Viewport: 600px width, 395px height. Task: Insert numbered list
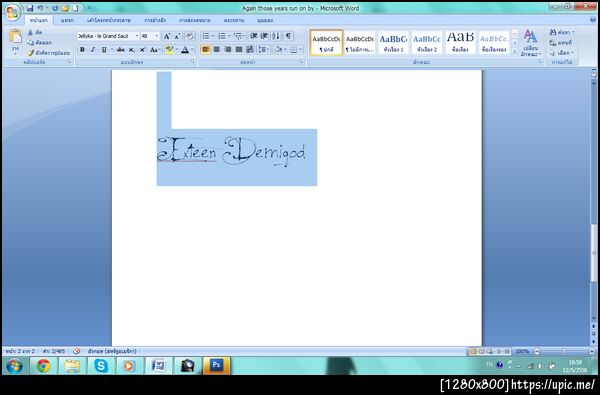[222, 36]
